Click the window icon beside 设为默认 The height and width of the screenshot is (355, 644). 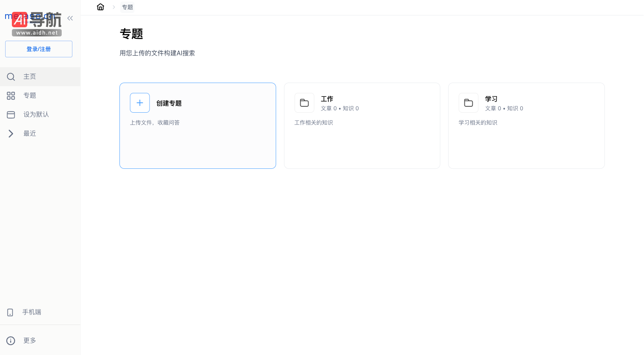(x=11, y=115)
